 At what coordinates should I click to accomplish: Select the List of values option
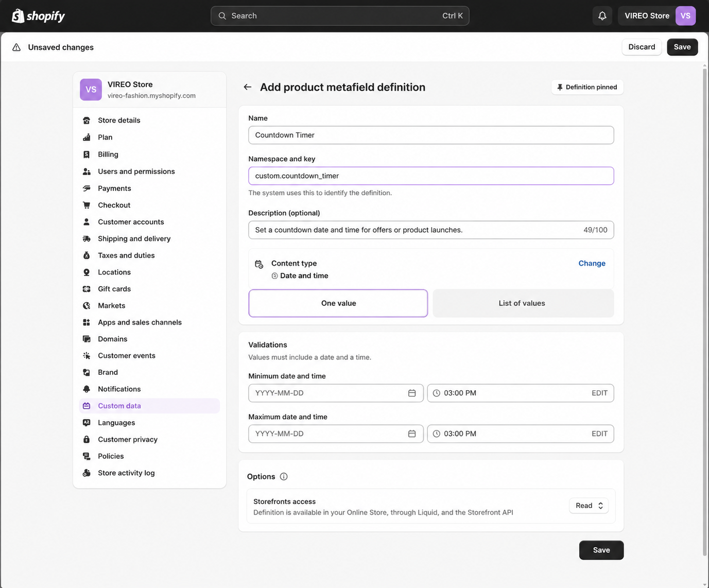click(523, 303)
